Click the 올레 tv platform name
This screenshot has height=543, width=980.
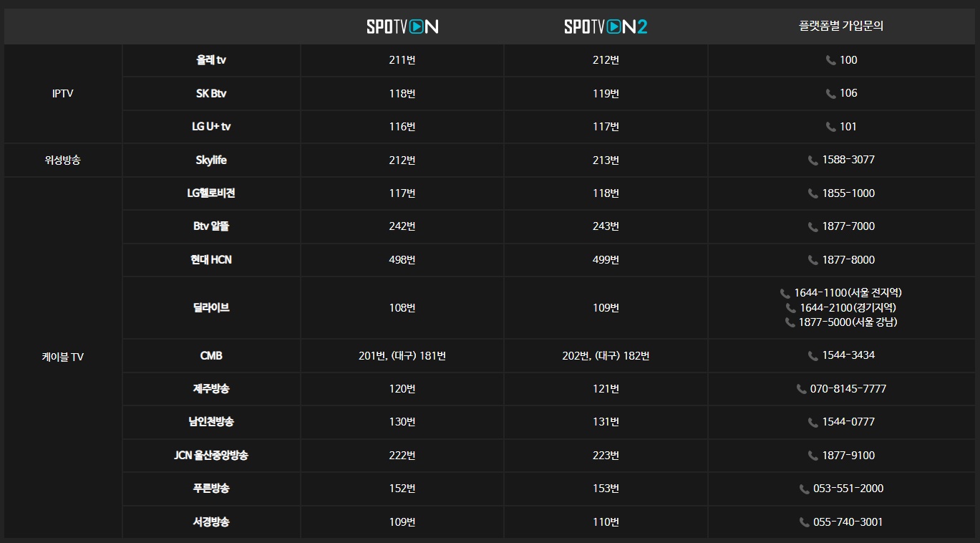211,60
